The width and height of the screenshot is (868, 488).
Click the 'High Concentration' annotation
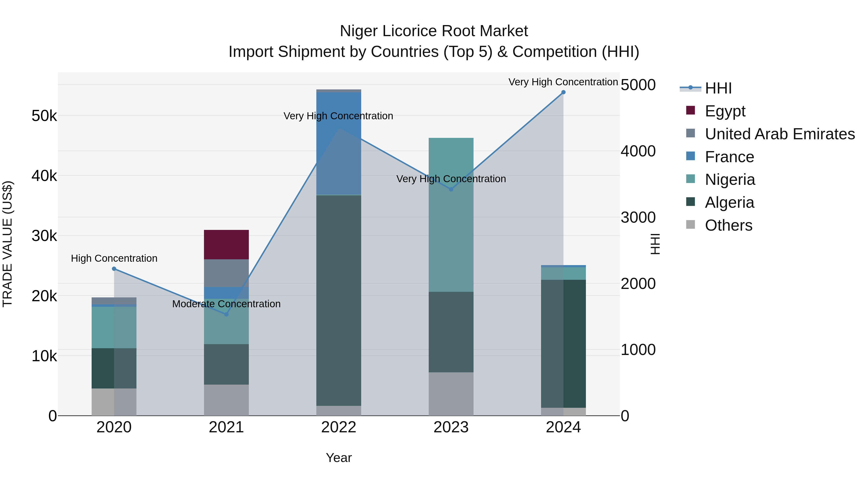point(114,258)
